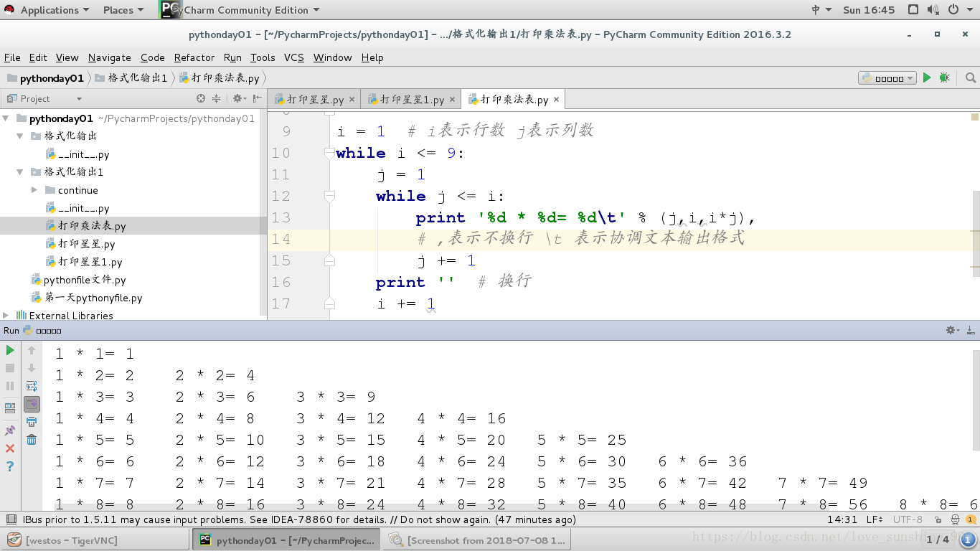Switch to the 打印星星1.py tab
This screenshot has height=551, width=980.
click(x=410, y=99)
